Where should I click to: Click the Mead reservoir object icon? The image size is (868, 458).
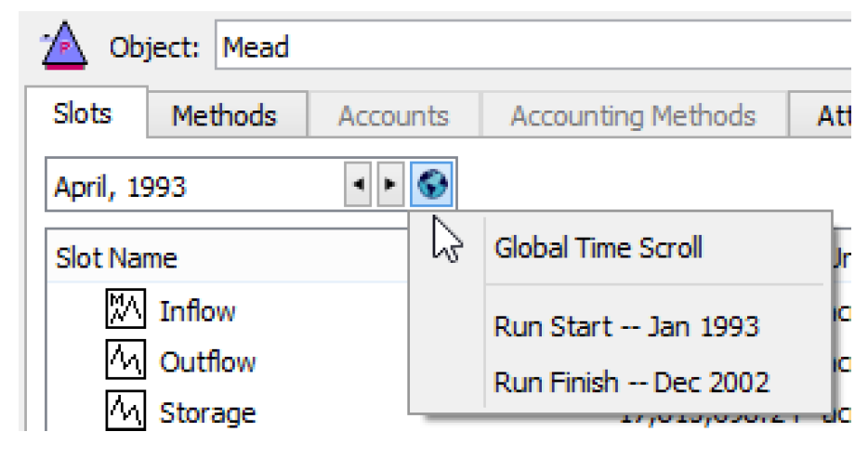point(65,46)
